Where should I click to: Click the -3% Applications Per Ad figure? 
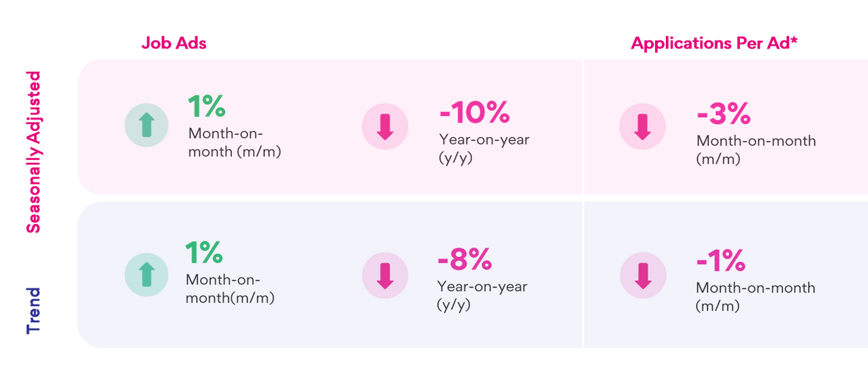coord(724,114)
